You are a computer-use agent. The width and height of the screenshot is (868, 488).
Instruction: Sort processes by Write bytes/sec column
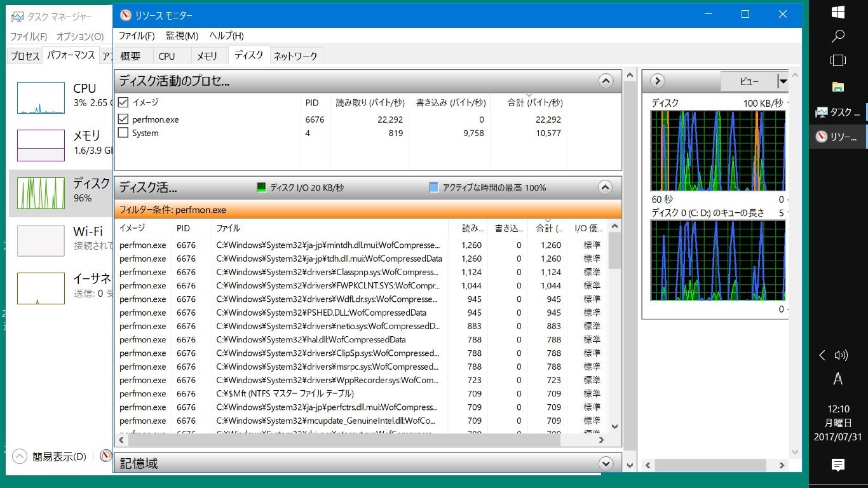(x=450, y=102)
